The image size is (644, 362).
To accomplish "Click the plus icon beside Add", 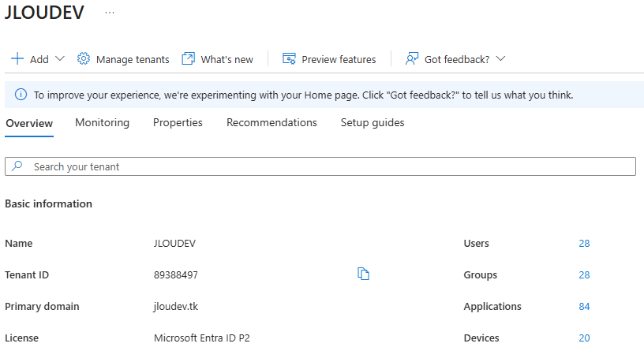I will tap(17, 59).
